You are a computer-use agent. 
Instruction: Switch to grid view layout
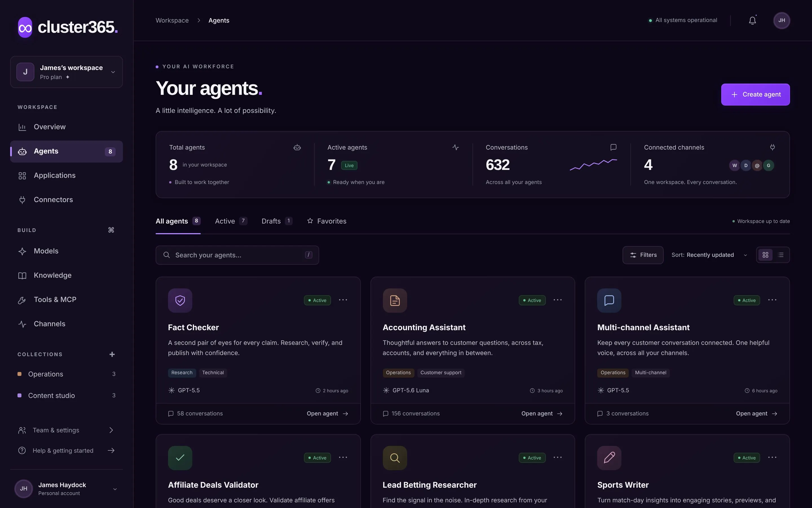765,255
